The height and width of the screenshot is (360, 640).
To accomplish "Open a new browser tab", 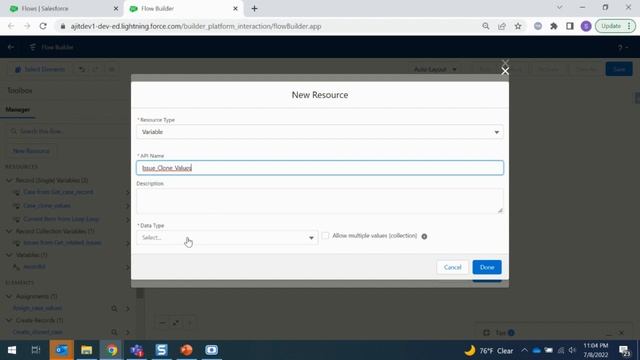I will 254,9.
